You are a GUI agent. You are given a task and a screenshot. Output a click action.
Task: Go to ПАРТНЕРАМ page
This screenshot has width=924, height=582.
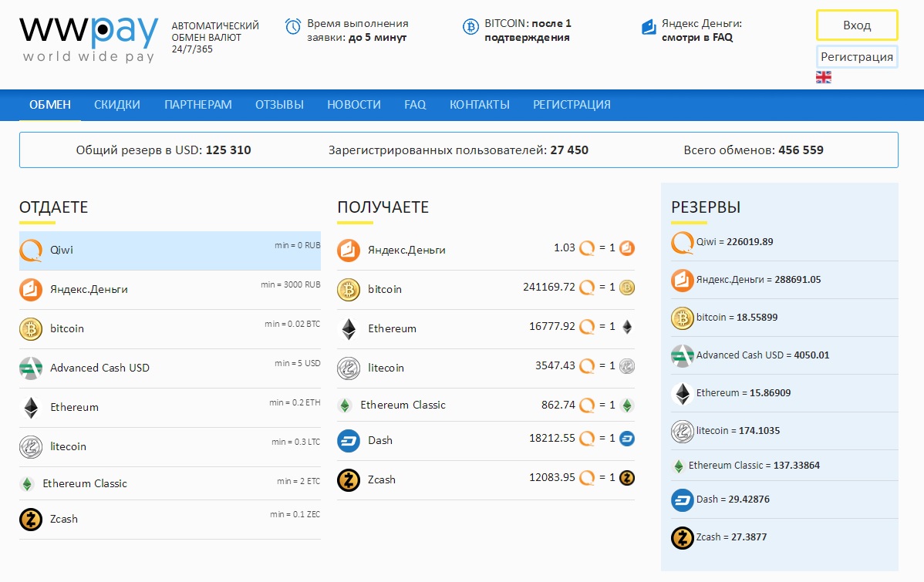pos(198,105)
